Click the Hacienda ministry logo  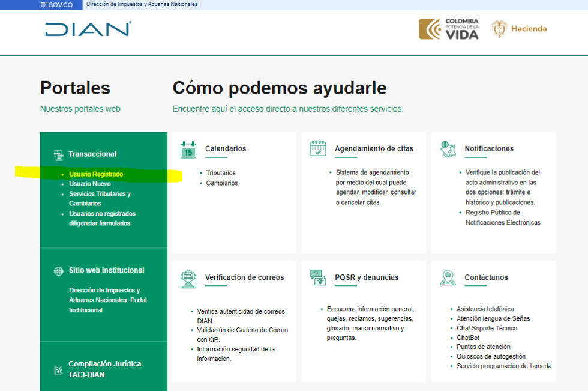coord(519,29)
